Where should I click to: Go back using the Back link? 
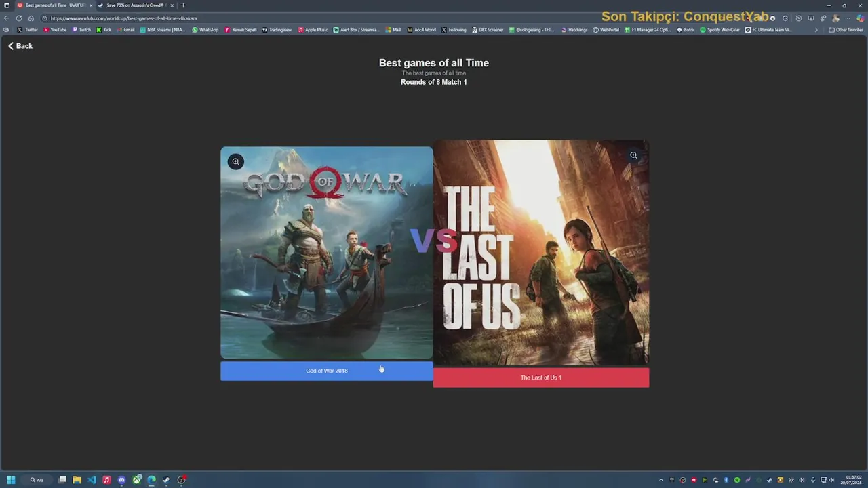[x=20, y=46]
